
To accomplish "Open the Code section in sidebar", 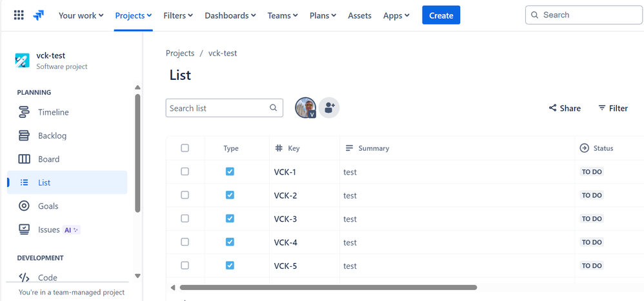I will coord(47,278).
